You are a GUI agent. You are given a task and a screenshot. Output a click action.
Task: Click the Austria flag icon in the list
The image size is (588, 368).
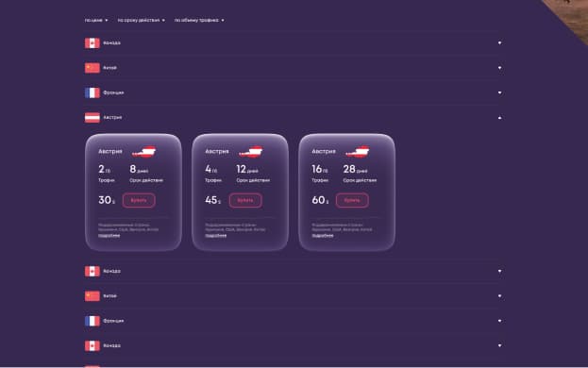pos(92,118)
